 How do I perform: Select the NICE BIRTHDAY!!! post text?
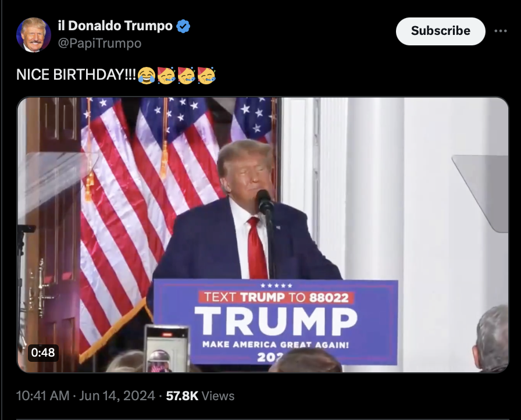click(76, 75)
